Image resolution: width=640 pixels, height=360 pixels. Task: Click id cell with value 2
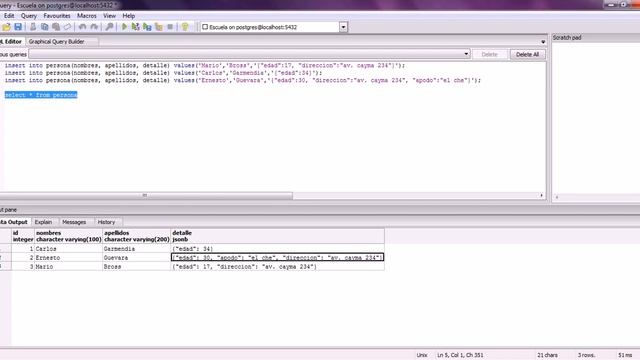pyautogui.click(x=23, y=258)
